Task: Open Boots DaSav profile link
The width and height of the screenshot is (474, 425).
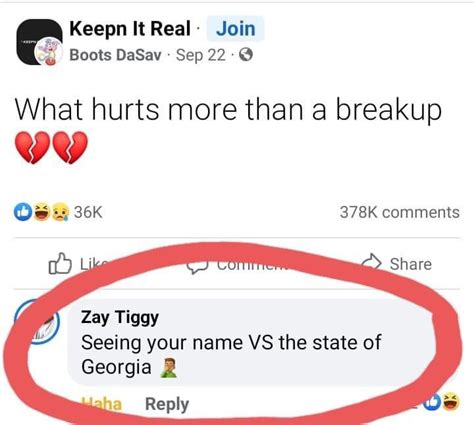Action: pyautogui.click(x=115, y=55)
